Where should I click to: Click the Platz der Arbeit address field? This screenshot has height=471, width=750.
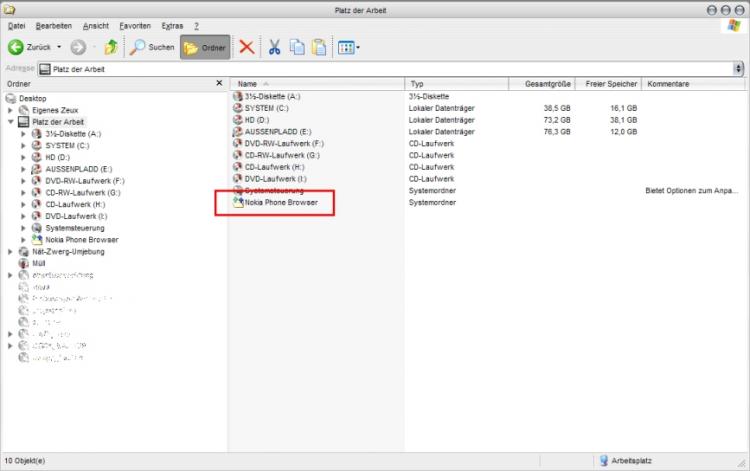(385, 69)
